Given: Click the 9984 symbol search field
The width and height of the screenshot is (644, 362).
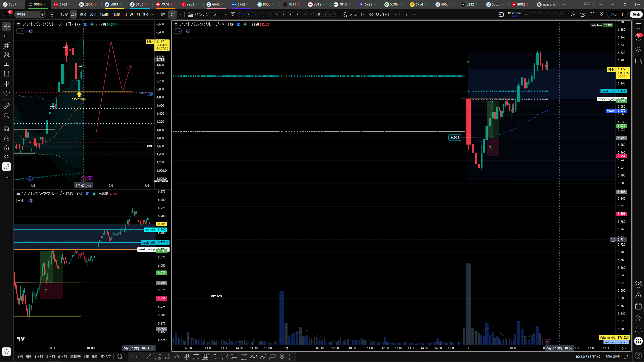Looking at the screenshot, I should pos(28,14).
